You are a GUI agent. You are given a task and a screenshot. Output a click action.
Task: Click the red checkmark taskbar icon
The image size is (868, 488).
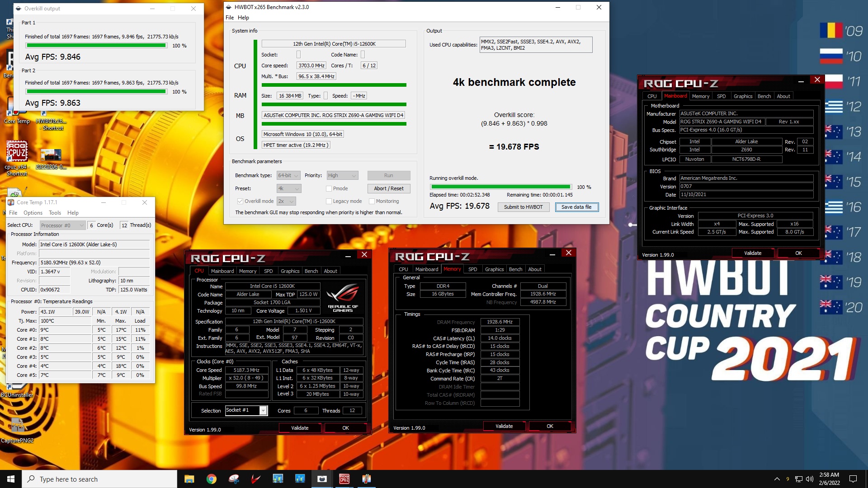pos(256,479)
